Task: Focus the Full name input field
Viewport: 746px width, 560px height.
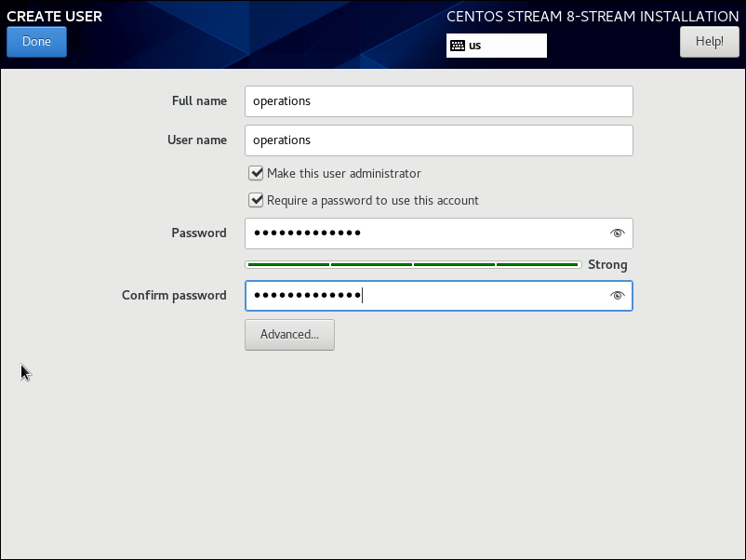Action: point(438,101)
